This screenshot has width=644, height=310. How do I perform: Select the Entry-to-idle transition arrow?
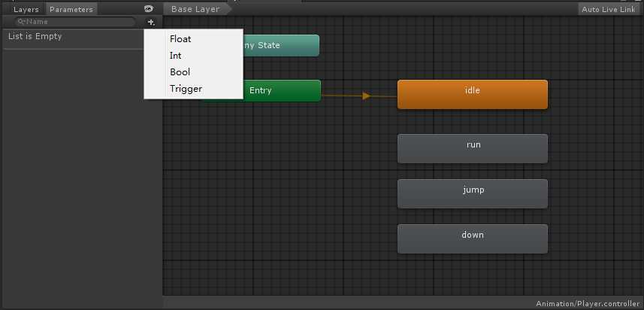(x=366, y=96)
